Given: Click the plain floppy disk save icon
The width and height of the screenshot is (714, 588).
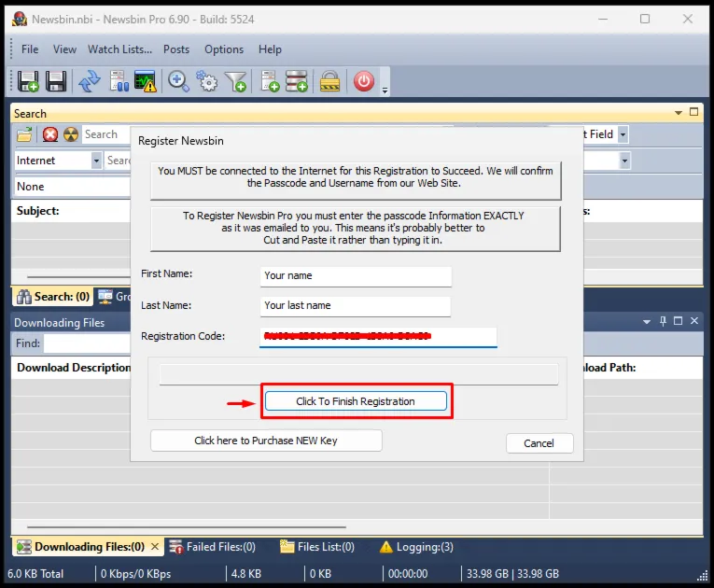Looking at the screenshot, I should pyautogui.click(x=56, y=81).
